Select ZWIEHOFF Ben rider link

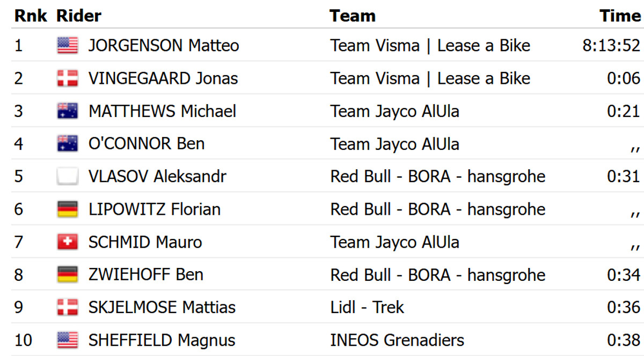(146, 275)
